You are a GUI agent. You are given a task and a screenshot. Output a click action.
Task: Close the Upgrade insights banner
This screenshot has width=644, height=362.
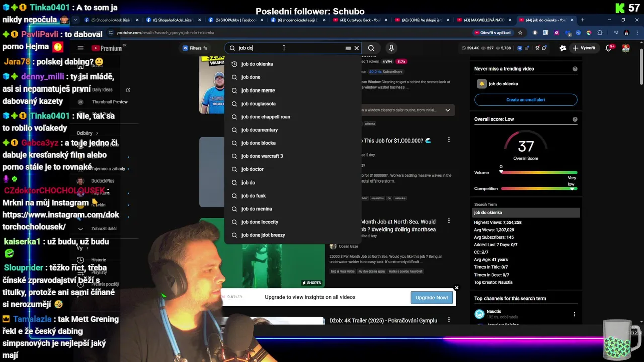point(456,288)
